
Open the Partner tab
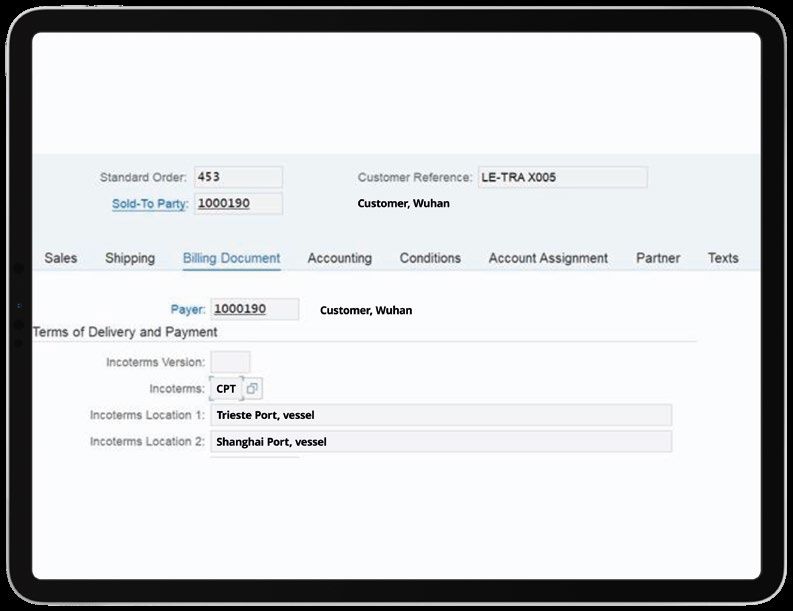pos(658,258)
